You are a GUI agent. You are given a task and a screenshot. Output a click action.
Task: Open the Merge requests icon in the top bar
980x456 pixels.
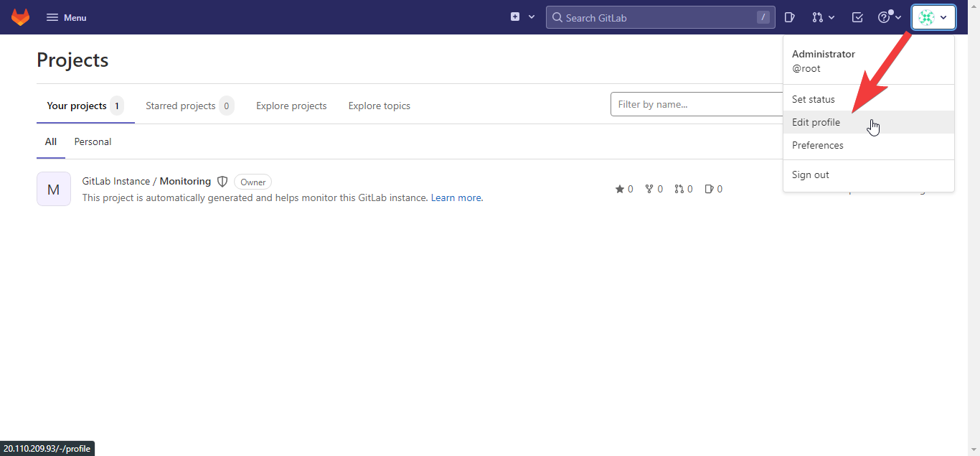pyautogui.click(x=817, y=17)
